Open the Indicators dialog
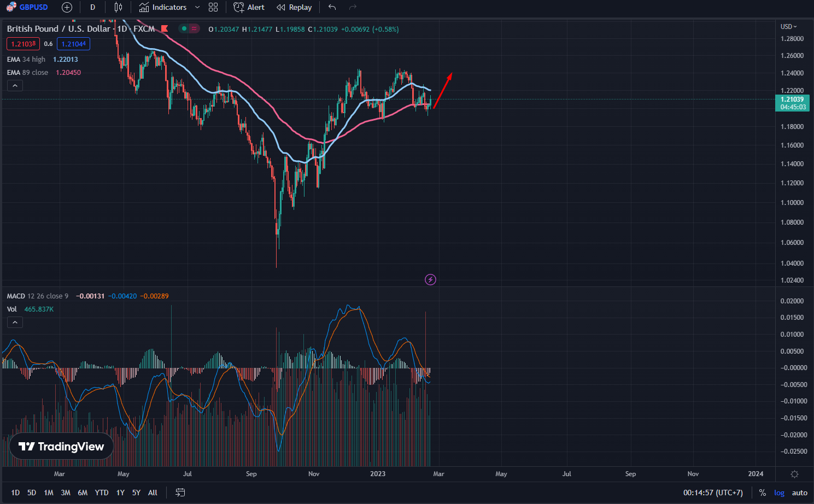814x504 pixels. point(163,7)
